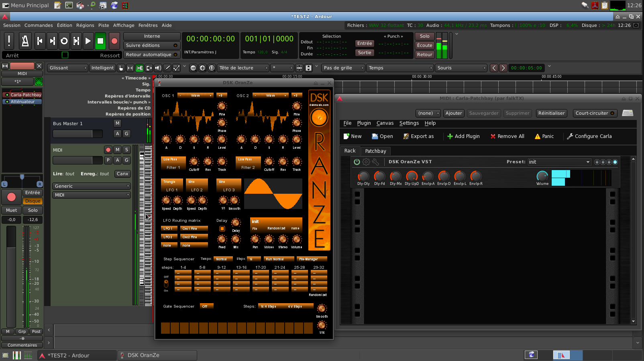644x361 pixels.
Task: Click the zoom out magnifier icon
Action: (193, 68)
